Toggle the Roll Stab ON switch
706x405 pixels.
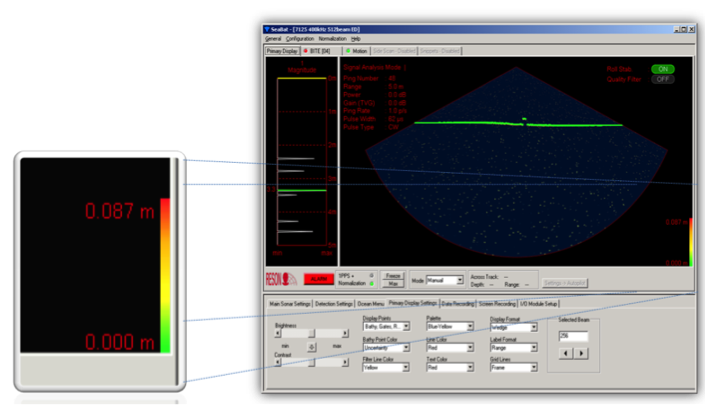662,69
